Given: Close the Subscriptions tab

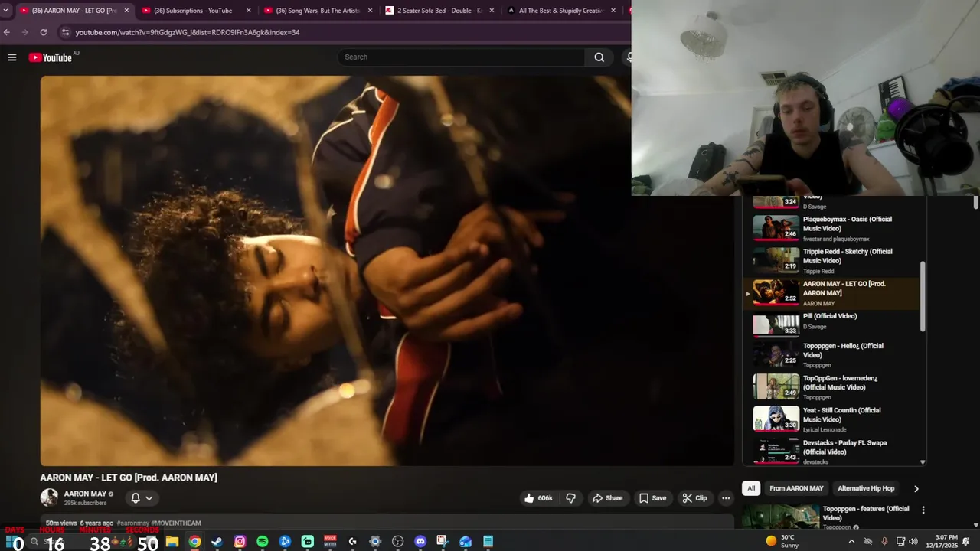Looking at the screenshot, I should click(248, 11).
